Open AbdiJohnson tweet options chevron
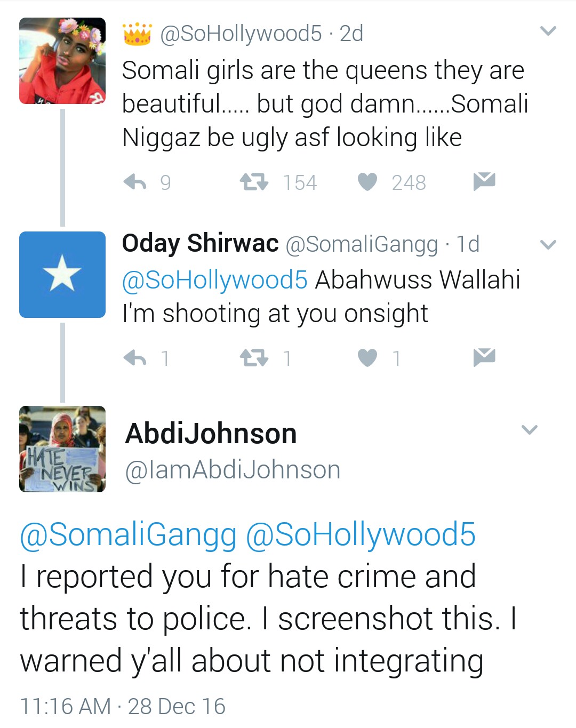Image resolution: width=576 pixels, height=728 pixels. point(529,429)
